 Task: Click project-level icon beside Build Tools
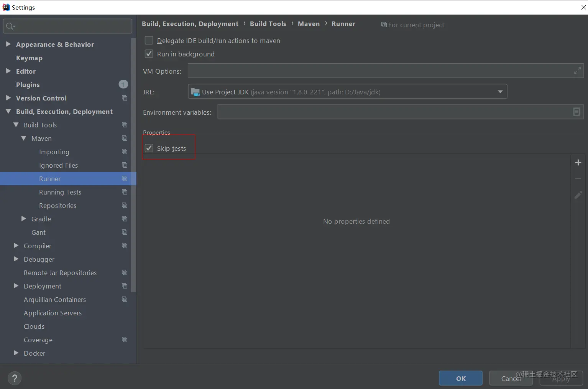(125, 125)
